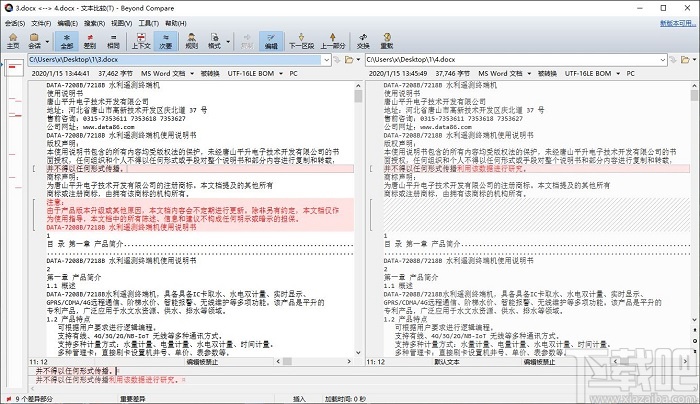700x404 pixels.
Task: Toggle the 相同 show-same filter
Action: click(113, 41)
